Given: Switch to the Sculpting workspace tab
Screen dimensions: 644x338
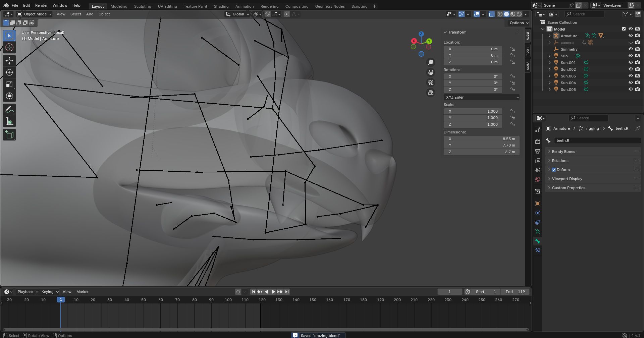Looking at the screenshot, I should (x=143, y=6).
